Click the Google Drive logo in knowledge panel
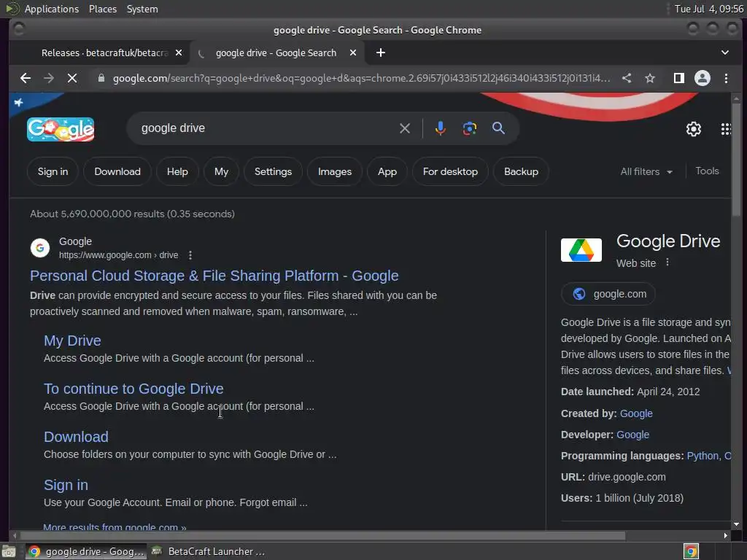This screenshot has width=747, height=560. tap(581, 250)
